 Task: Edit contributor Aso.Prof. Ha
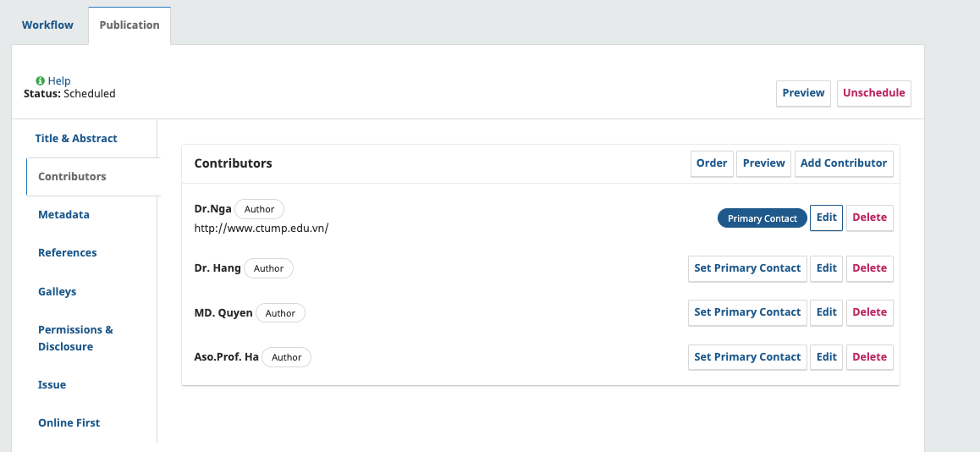tap(826, 357)
